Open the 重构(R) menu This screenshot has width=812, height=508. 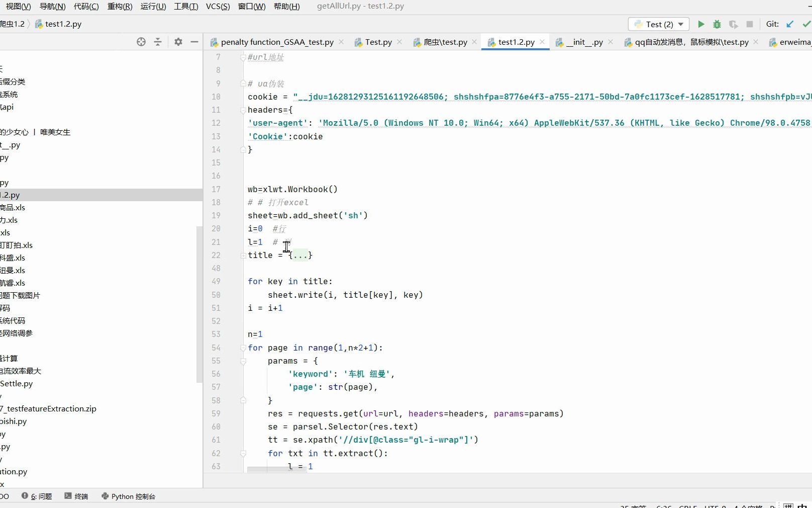coord(120,6)
